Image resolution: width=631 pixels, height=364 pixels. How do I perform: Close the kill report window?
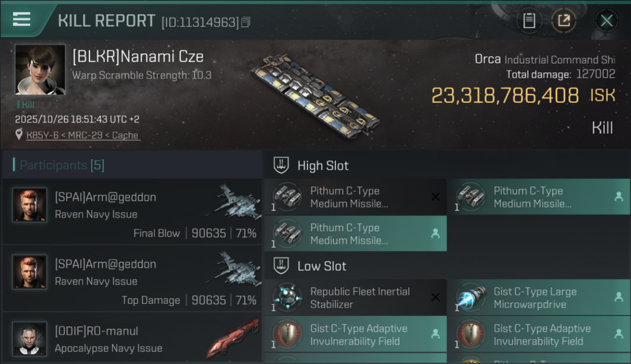tap(606, 21)
